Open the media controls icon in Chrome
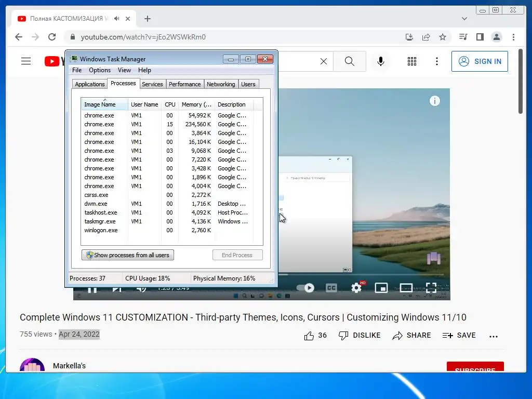Viewport: 532px width, 399px height. (463, 37)
